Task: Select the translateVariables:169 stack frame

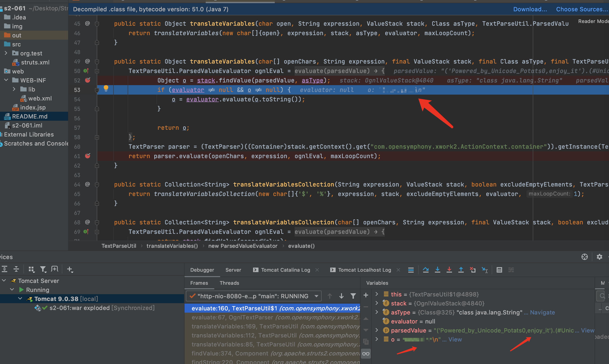Action: point(272,326)
